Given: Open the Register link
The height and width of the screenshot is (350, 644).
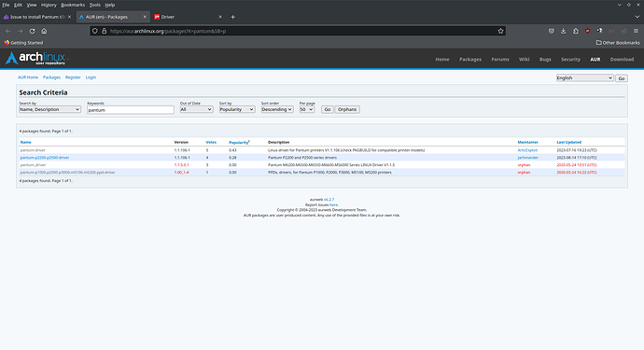Looking at the screenshot, I should pos(73,77).
